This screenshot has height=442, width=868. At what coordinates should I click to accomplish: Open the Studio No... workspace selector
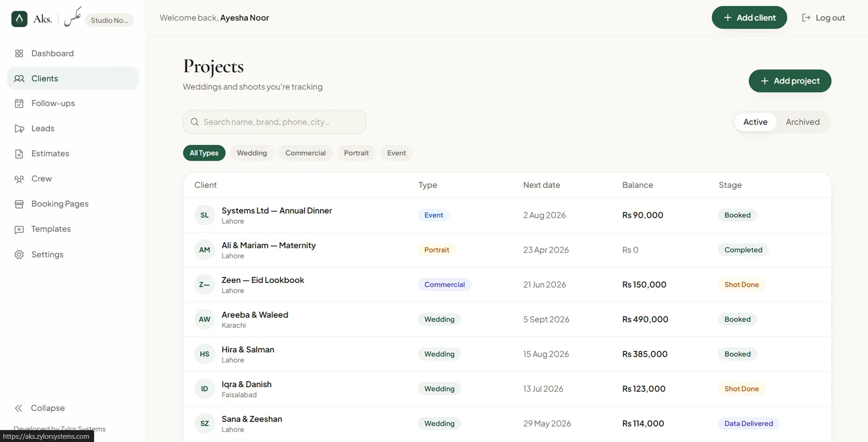click(110, 20)
